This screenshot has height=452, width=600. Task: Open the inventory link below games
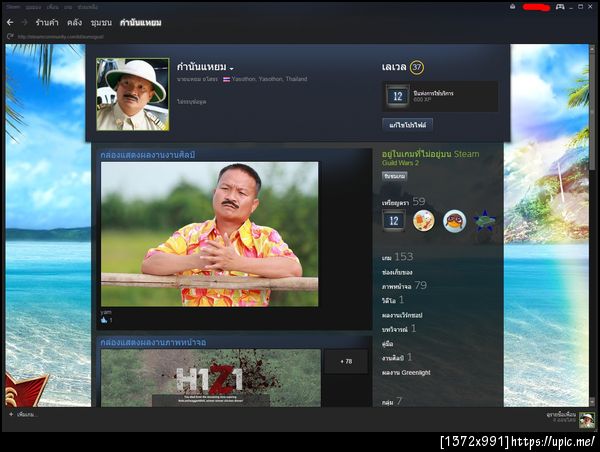click(397, 272)
